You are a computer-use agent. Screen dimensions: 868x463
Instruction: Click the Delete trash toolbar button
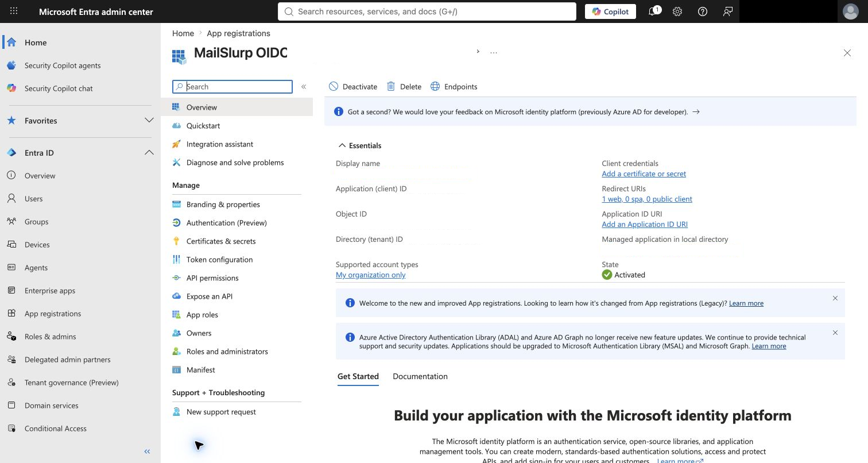(x=404, y=87)
